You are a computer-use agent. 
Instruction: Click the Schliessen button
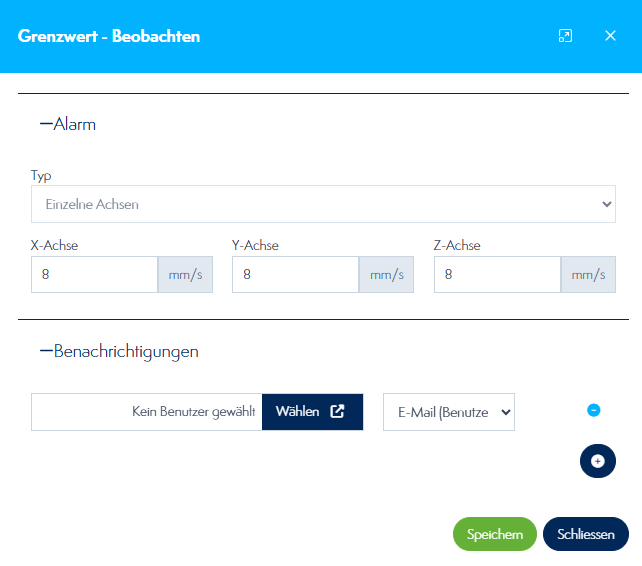(x=585, y=535)
